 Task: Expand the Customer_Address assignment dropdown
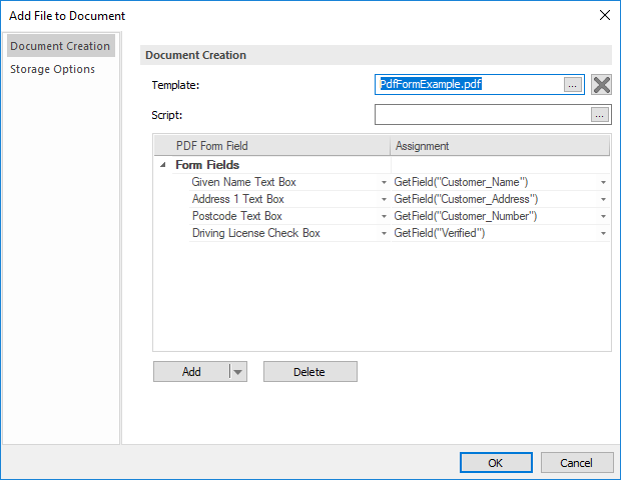pyautogui.click(x=603, y=199)
